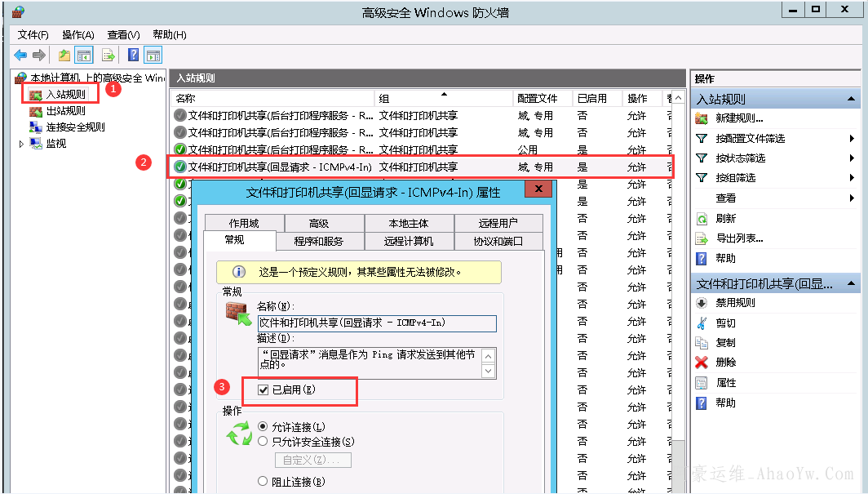Switch to the 本地主体 tab
This screenshot has width=868, height=494.
tap(409, 223)
